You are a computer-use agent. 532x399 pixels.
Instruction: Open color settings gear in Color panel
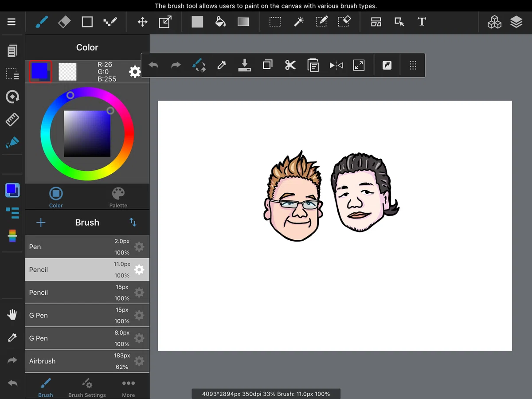(x=135, y=72)
